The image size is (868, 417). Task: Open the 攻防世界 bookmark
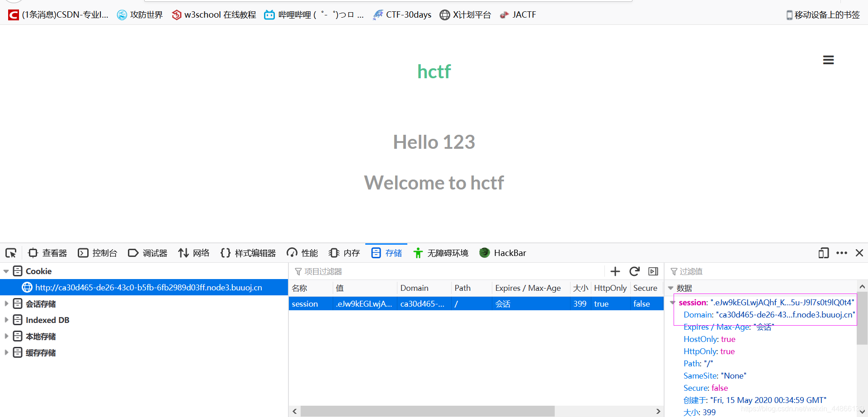coord(140,15)
